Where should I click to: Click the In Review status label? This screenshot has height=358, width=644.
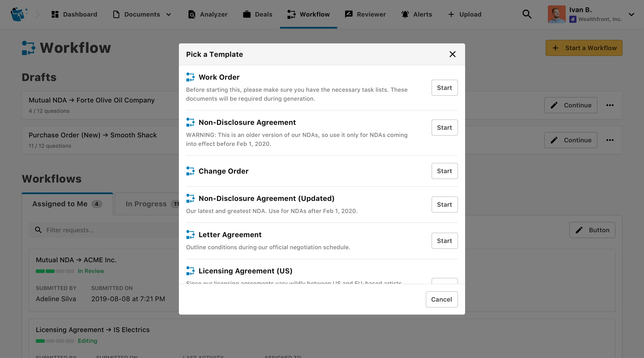pos(91,271)
